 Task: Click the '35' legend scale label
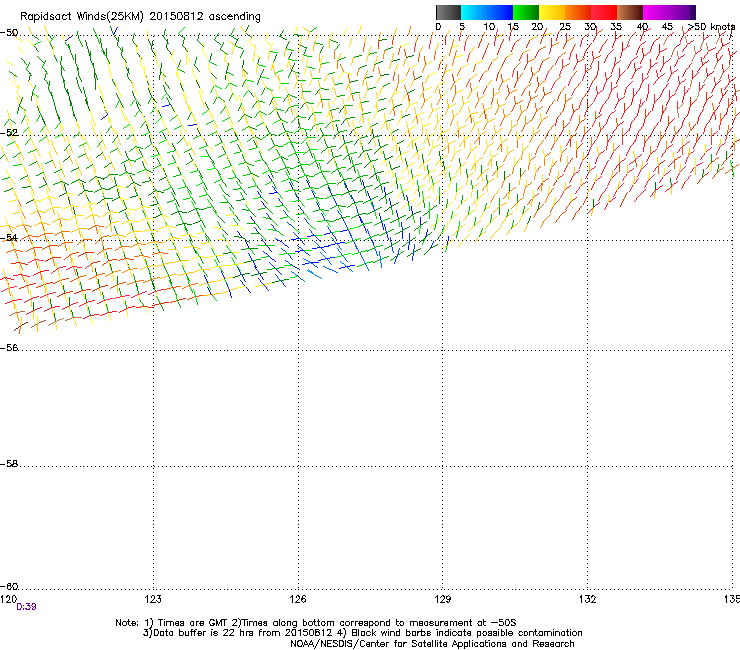[616, 27]
